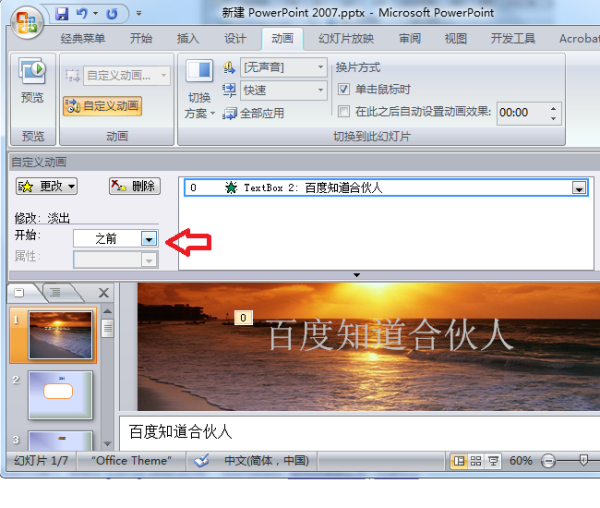Click the spell check status icon
This screenshot has height=508, width=600.
tap(202, 461)
